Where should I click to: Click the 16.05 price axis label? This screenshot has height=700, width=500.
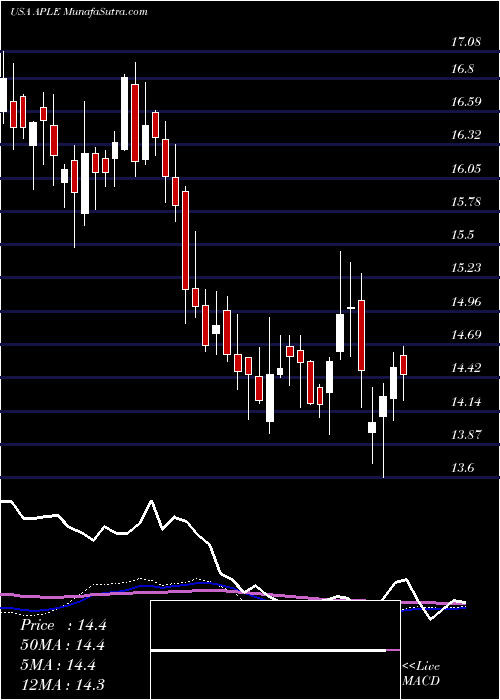click(x=466, y=168)
